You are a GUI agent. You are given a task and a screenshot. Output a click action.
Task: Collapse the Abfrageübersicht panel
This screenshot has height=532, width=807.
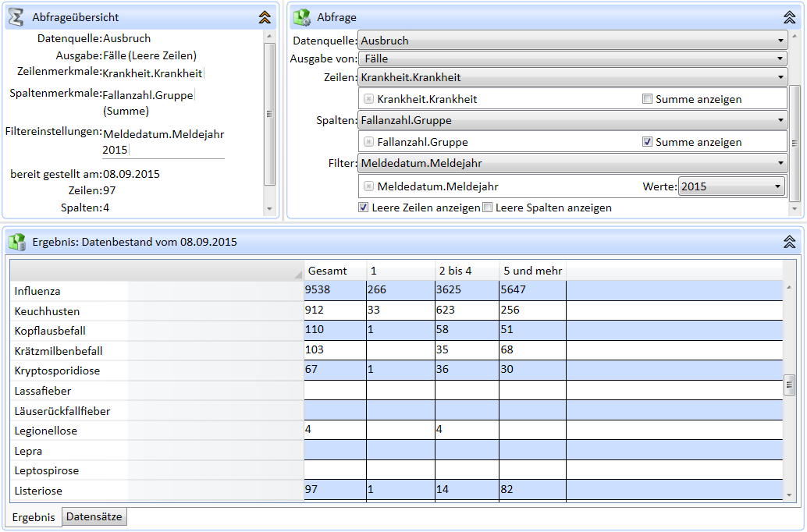tap(265, 16)
